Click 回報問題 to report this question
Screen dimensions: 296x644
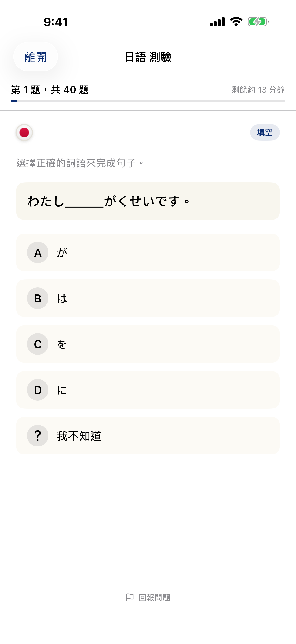(x=155, y=596)
